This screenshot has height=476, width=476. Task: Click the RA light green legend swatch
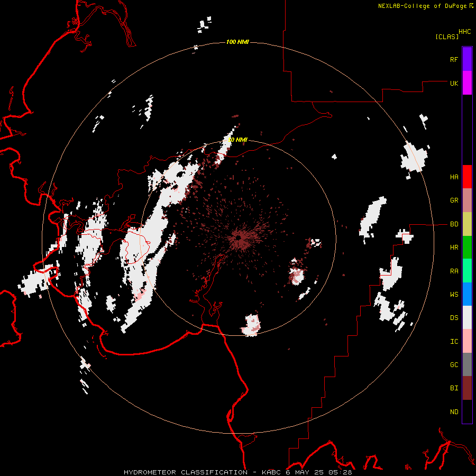(467, 271)
